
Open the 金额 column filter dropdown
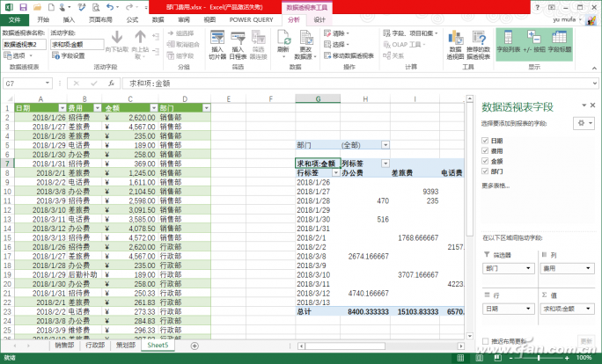[x=154, y=108]
